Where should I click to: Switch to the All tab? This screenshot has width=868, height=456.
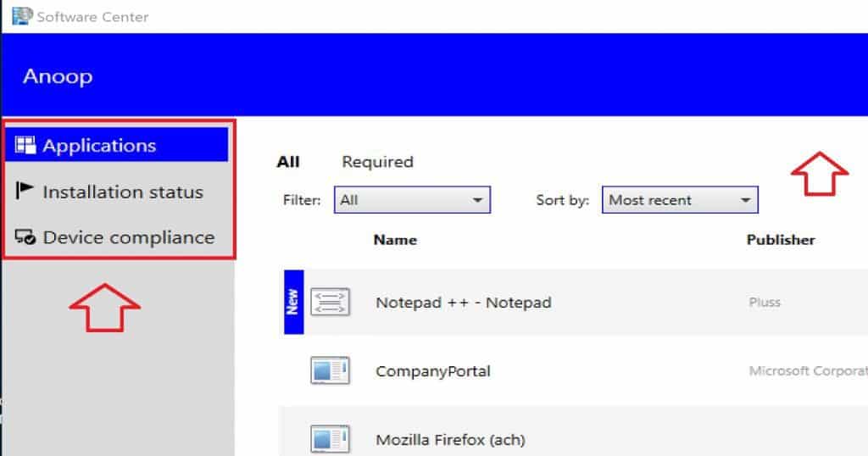click(288, 162)
